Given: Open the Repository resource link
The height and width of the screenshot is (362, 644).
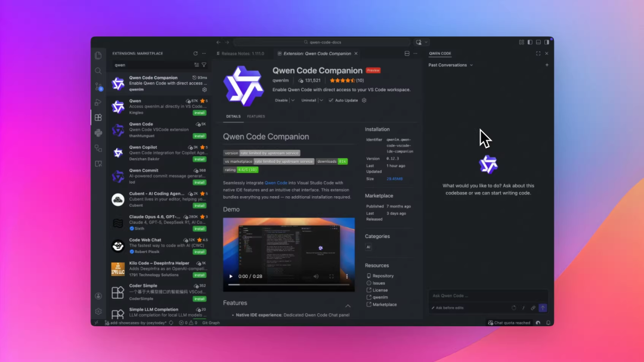Looking at the screenshot, I should coord(383,276).
